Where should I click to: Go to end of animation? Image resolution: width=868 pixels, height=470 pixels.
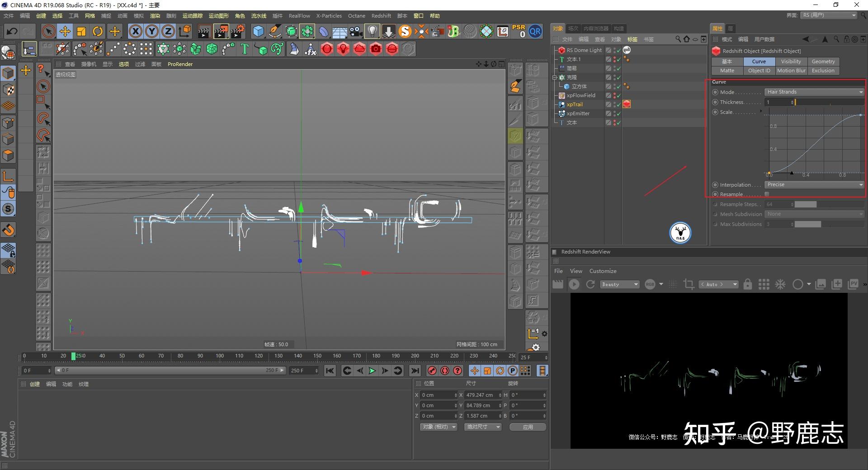[415, 371]
